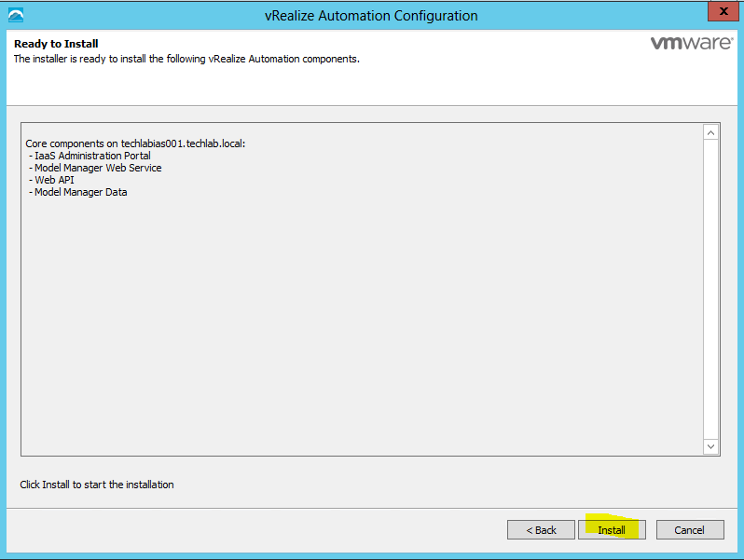
Task: Click the scroll up arrow in components list
Action: point(710,132)
